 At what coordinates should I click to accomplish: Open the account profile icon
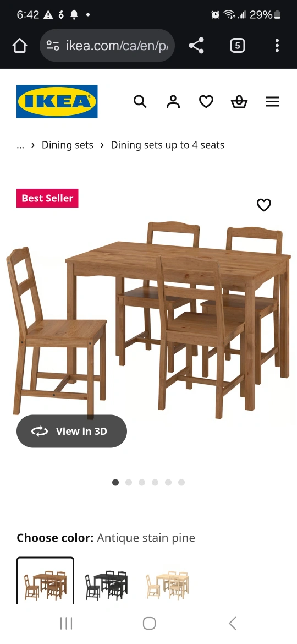pos(173,101)
